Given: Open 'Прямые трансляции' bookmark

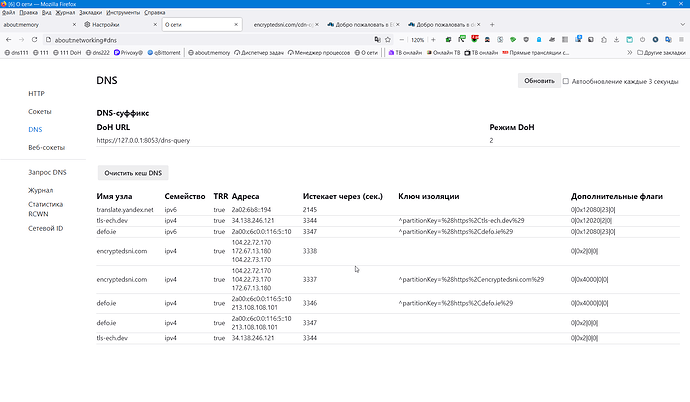Looking at the screenshot, I should pyautogui.click(x=535, y=52).
